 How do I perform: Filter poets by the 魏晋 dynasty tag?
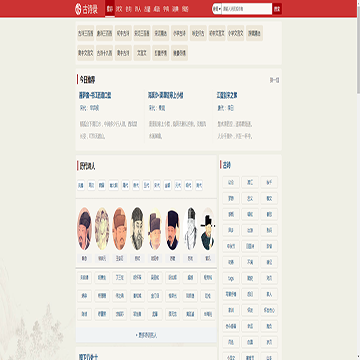pos(102,185)
